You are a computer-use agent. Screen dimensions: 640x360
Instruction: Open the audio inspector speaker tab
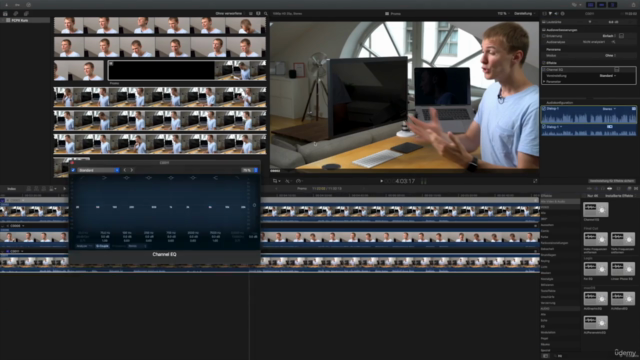coord(556,13)
